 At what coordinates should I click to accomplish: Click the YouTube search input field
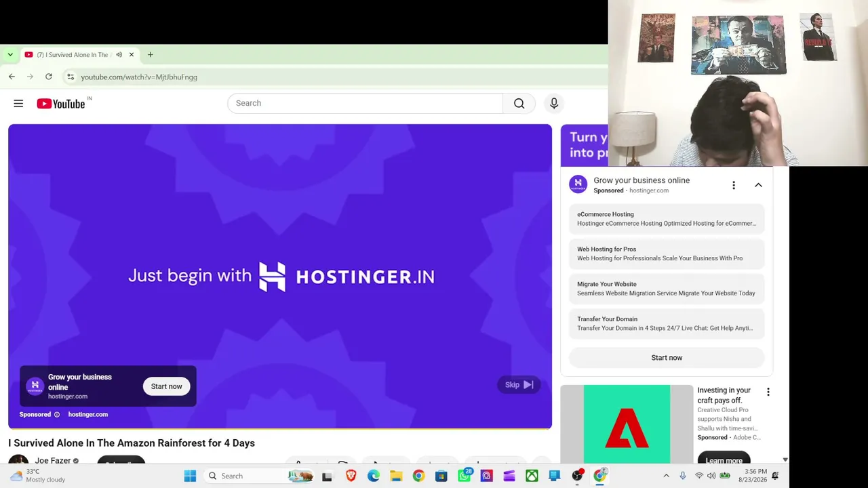[366, 103]
